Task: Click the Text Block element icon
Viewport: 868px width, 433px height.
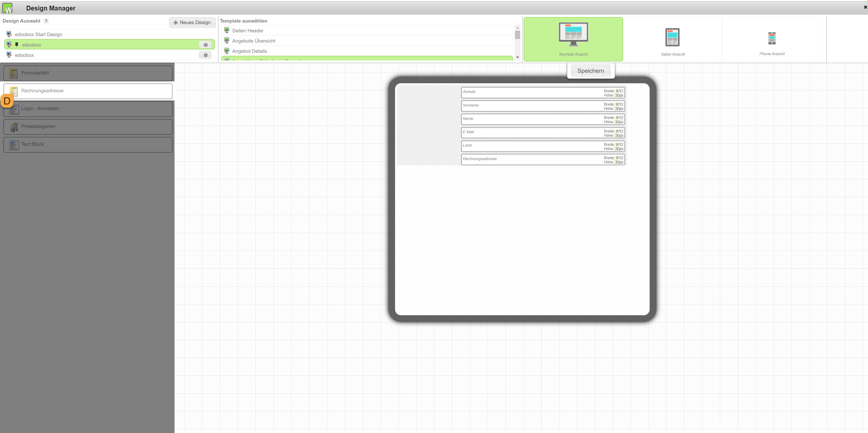Action: click(14, 145)
